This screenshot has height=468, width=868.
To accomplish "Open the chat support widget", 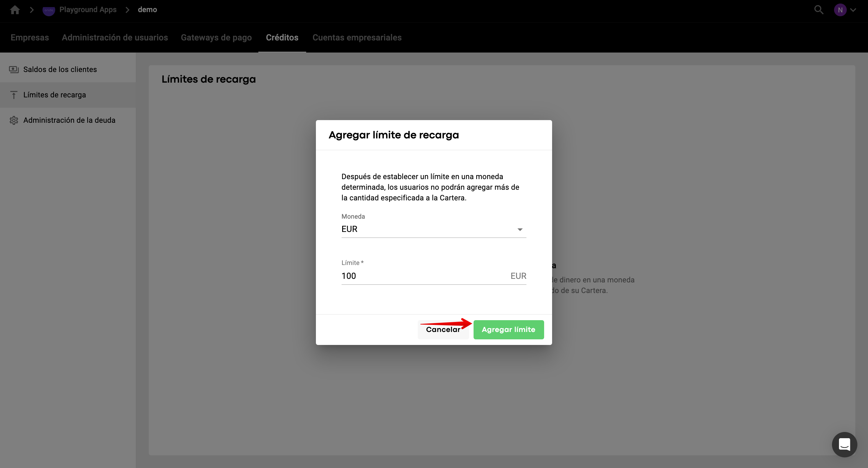I will tap(844, 444).
